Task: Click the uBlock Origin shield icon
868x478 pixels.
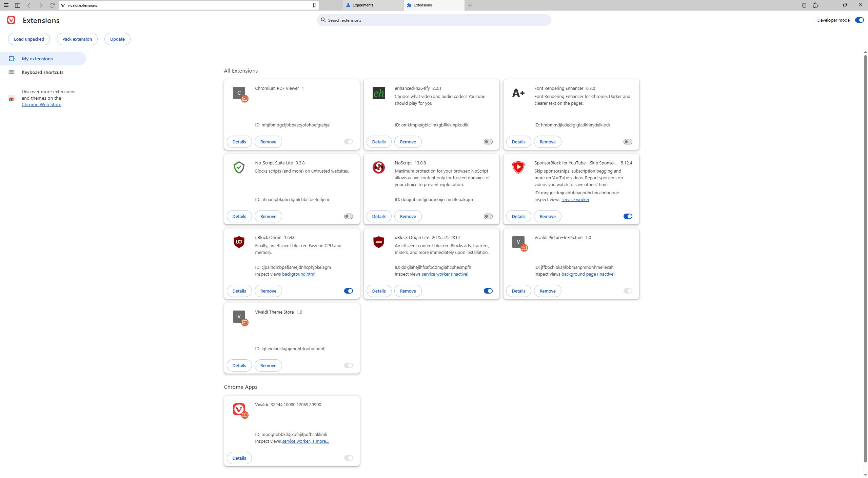Action: click(239, 242)
